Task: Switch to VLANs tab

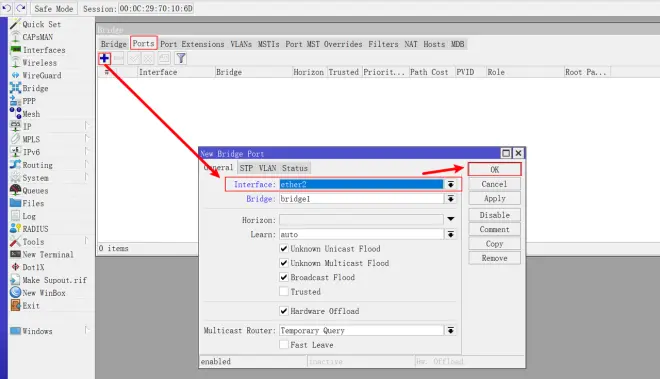Action: [x=241, y=44]
